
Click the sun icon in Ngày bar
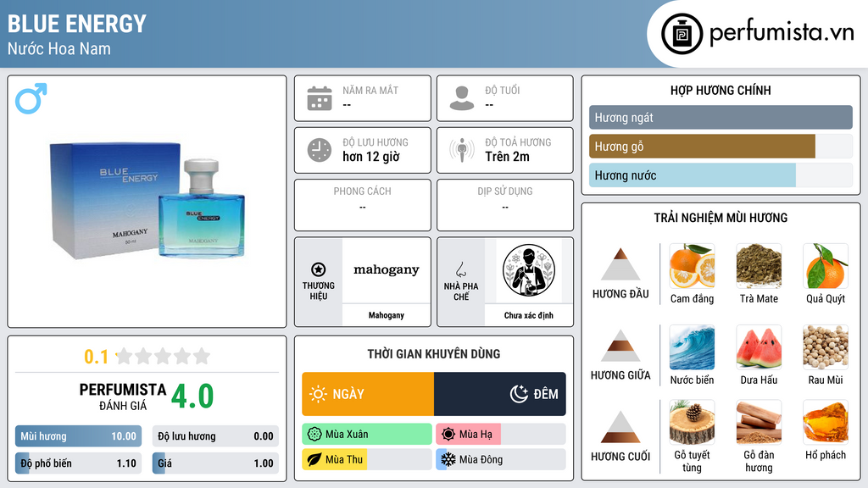319,394
